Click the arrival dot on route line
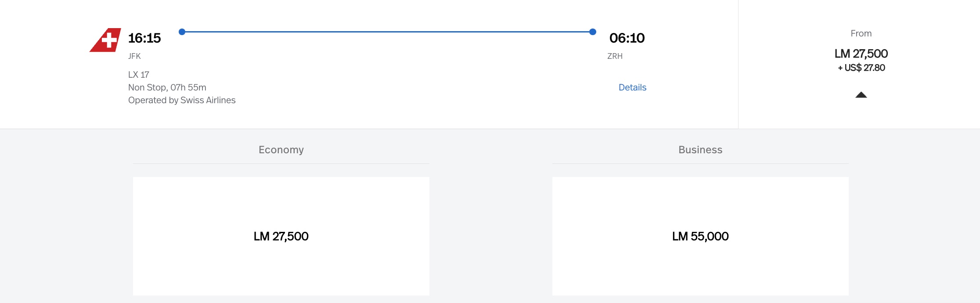980x303 pixels. [x=593, y=32]
